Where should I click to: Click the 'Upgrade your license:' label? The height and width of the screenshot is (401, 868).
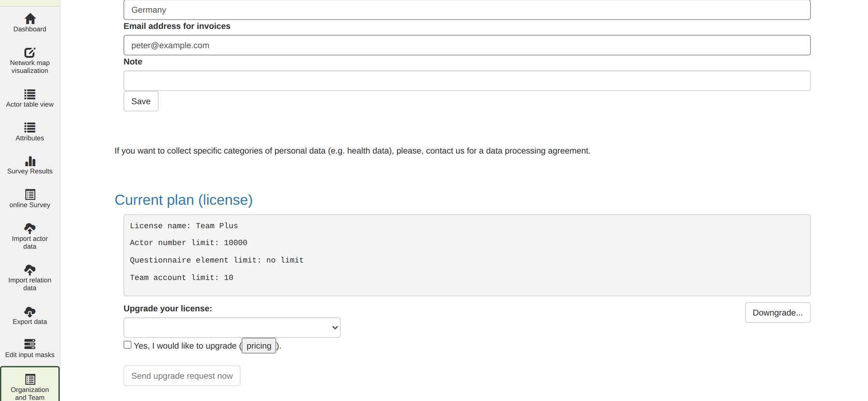(x=168, y=308)
